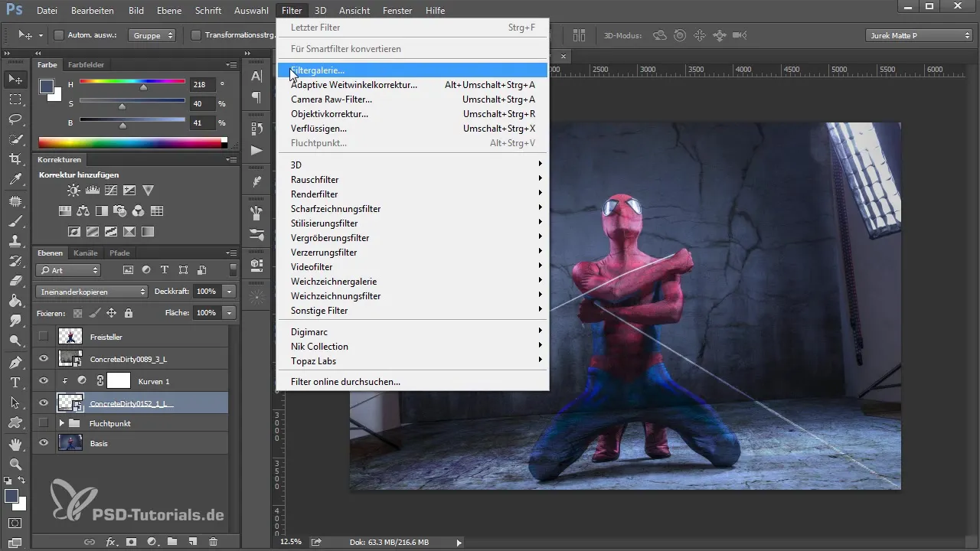Screen dimensions: 980x551
Task: Select the Path Selection tool
Action: tap(15, 402)
